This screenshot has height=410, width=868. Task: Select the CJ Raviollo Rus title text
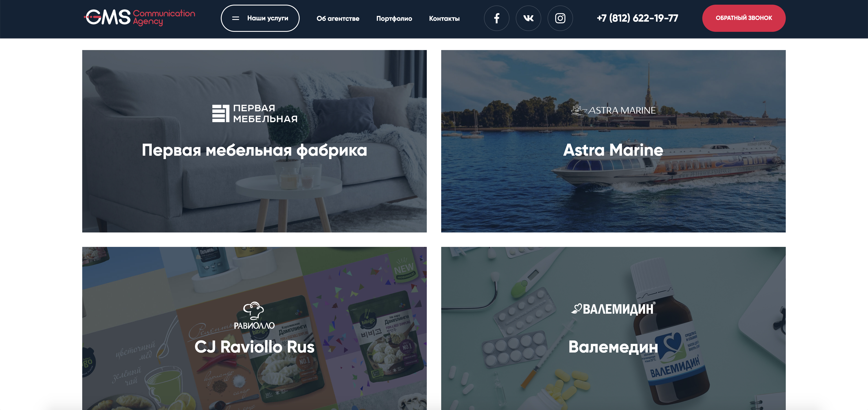coord(254,347)
